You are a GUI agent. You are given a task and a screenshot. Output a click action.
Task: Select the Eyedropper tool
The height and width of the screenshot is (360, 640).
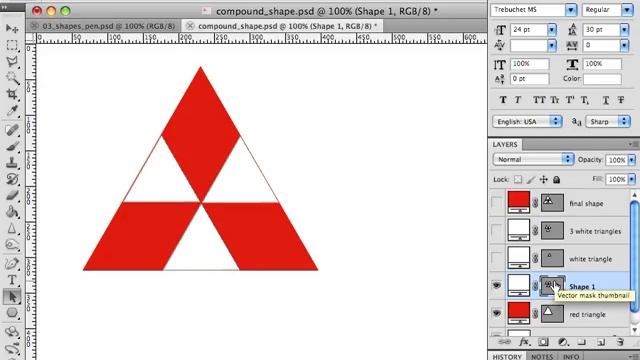[x=12, y=111]
